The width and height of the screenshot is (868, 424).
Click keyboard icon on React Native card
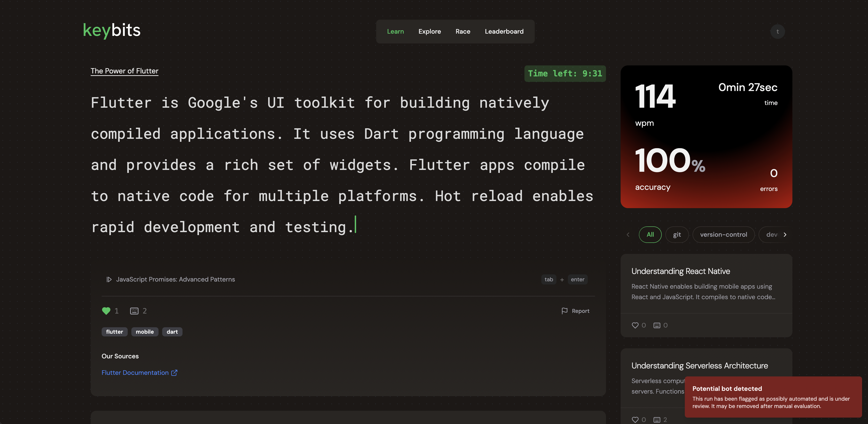[657, 325]
